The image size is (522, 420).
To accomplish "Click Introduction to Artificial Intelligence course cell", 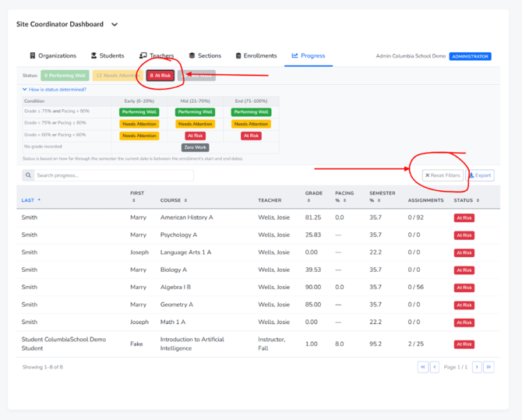I will (192, 344).
